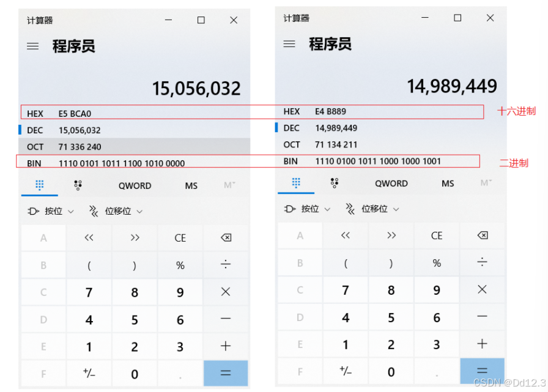Image resolution: width=548 pixels, height=392 pixels.
Task: Select DEC base in right calculator
Action: pos(391,128)
